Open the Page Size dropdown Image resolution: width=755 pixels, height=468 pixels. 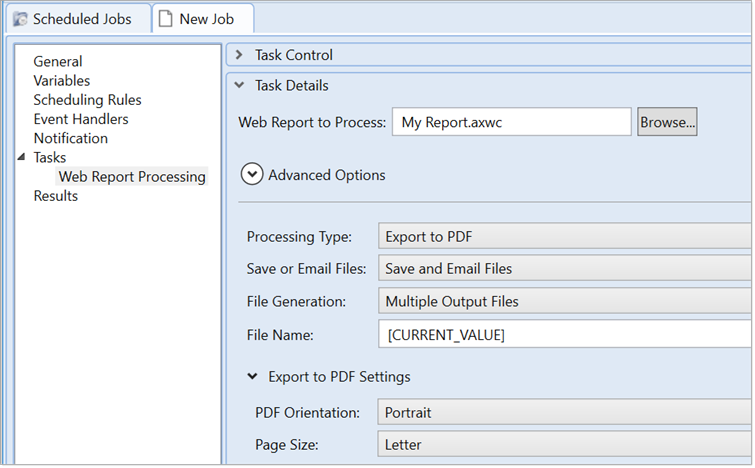565,444
